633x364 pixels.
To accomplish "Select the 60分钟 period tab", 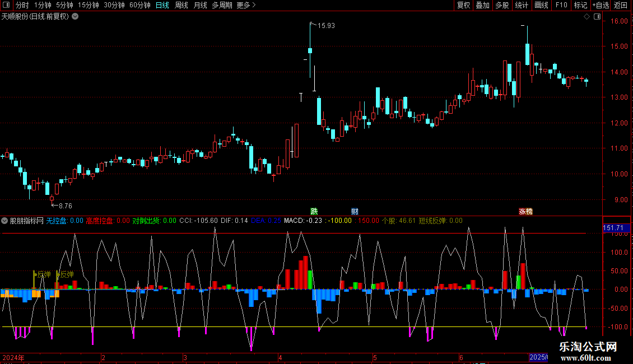I will (x=139, y=5).
